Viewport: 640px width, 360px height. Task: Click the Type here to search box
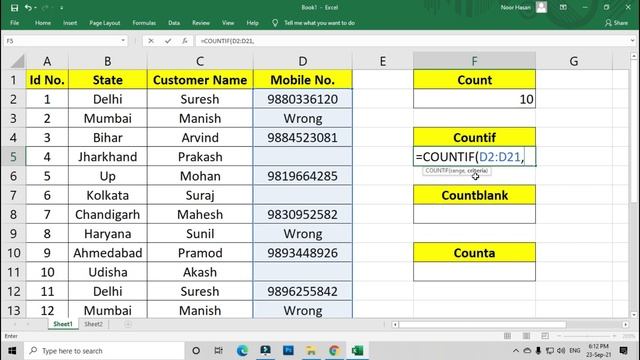[x=104, y=351]
